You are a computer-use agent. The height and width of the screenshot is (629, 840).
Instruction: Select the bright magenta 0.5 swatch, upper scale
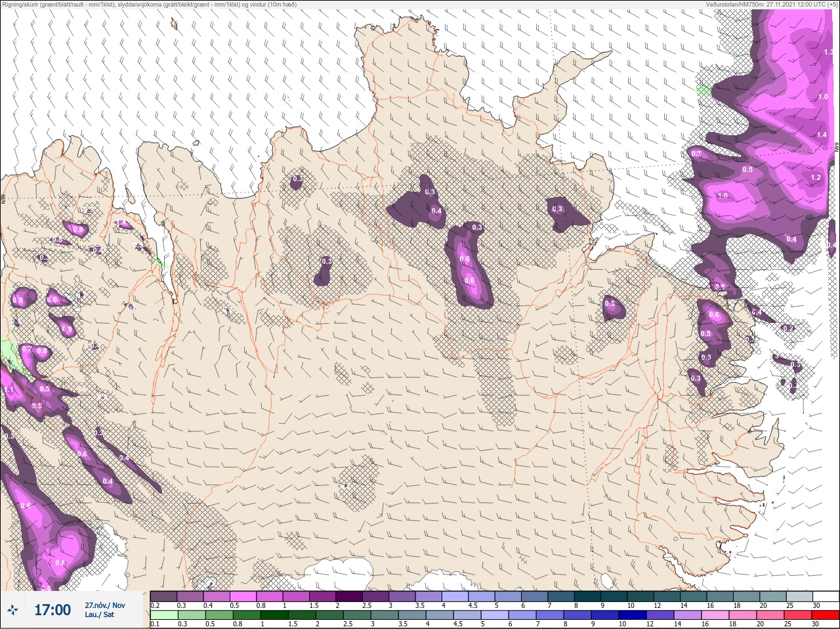(243, 596)
